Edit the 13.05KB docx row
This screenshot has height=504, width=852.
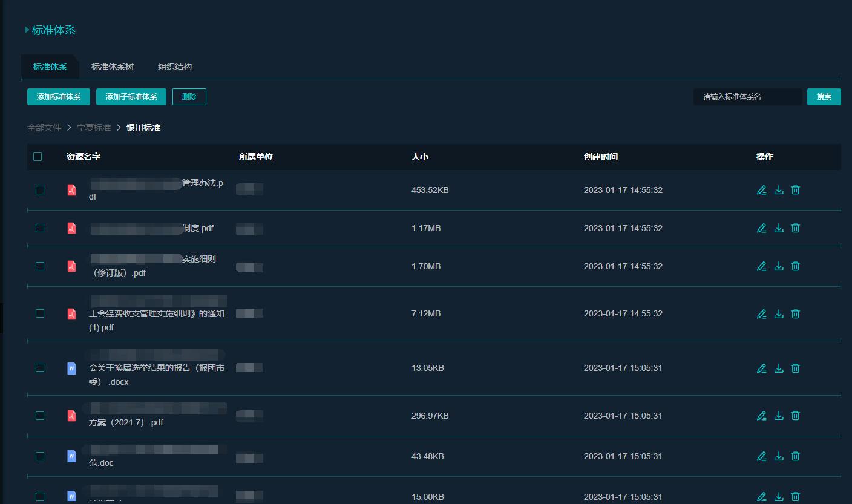[762, 368]
